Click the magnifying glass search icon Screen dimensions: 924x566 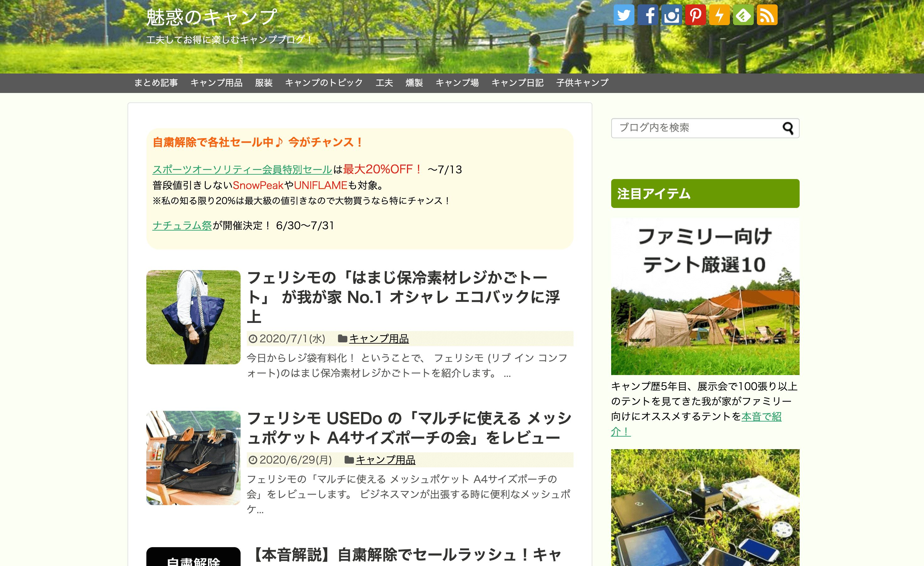click(788, 128)
